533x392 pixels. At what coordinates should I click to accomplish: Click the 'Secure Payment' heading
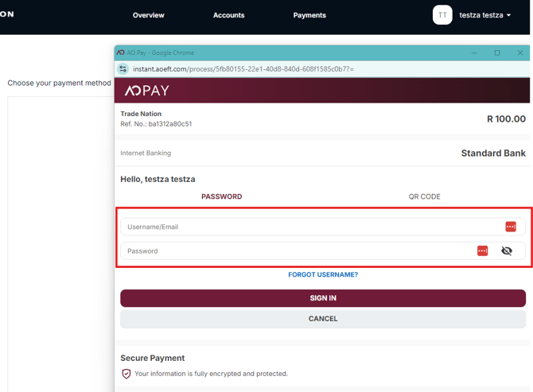point(152,358)
